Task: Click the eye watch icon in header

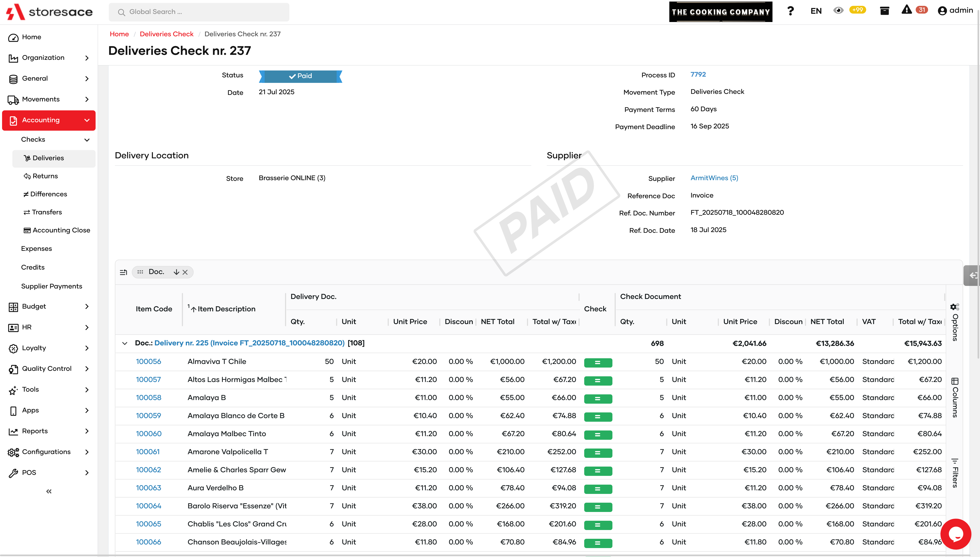Action: point(838,11)
